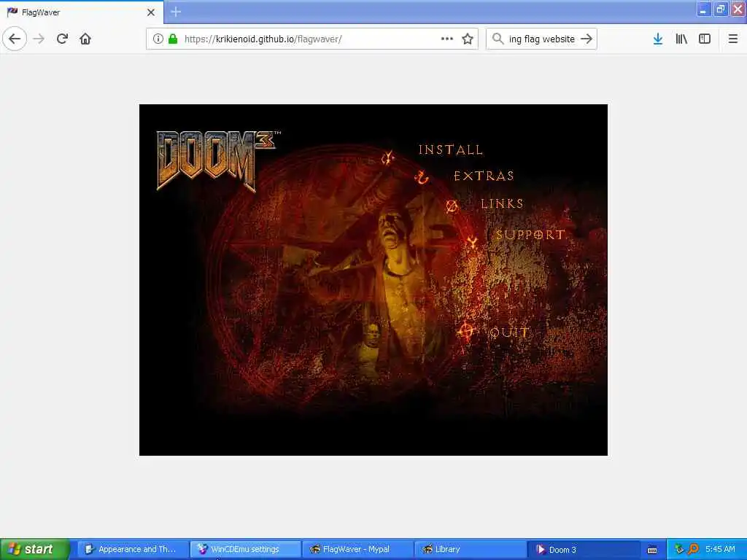Reload the current page

click(62, 39)
